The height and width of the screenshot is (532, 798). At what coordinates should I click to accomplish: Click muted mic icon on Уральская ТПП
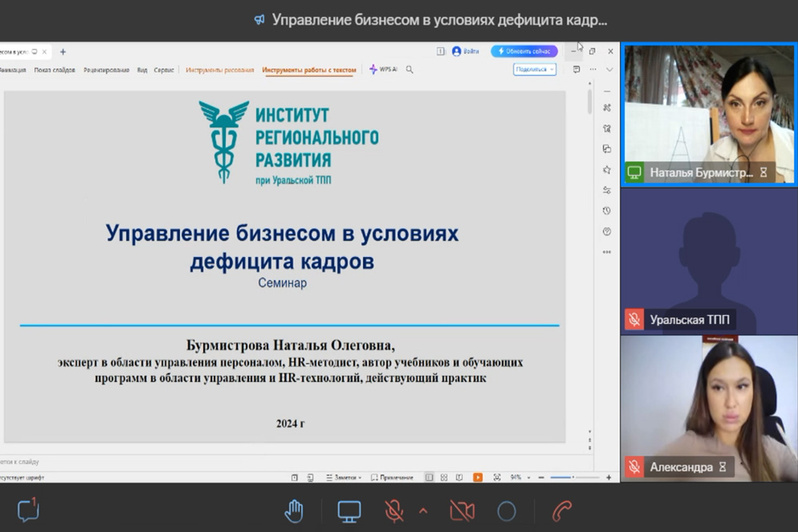[x=634, y=319]
